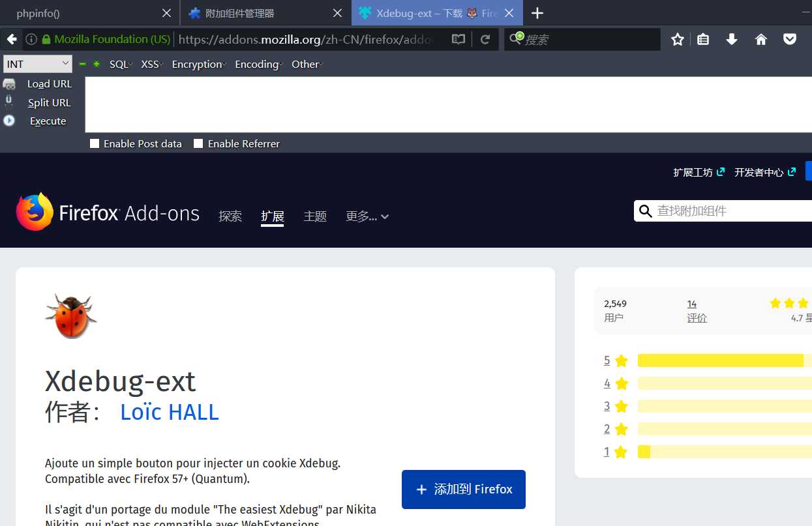The width and height of the screenshot is (812, 526).
Task: Click the 1-star rating bar
Action: [x=725, y=452]
